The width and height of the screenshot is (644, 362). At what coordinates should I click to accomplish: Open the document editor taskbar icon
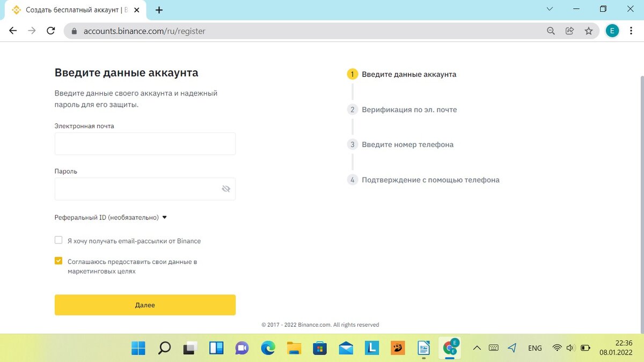[x=424, y=348]
